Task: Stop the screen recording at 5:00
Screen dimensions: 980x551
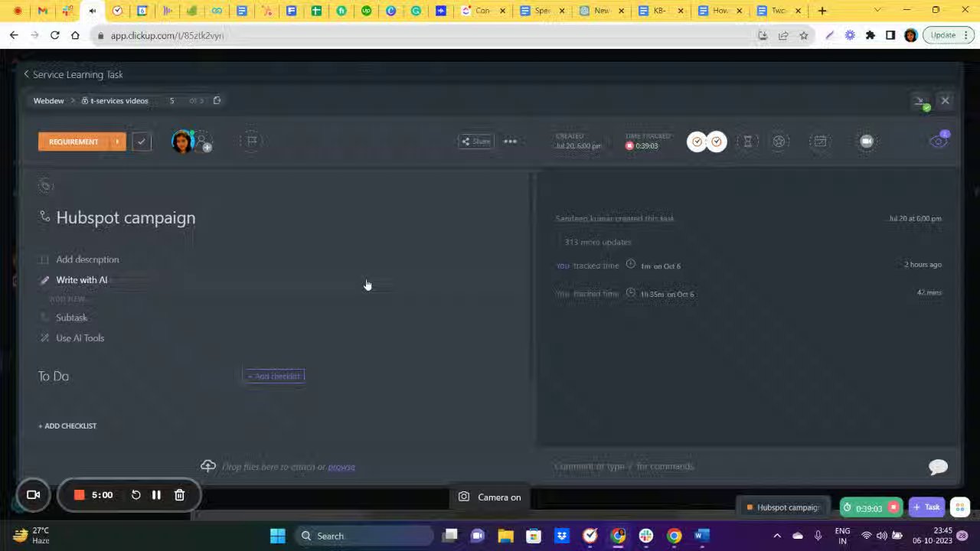Action: click(79, 495)
